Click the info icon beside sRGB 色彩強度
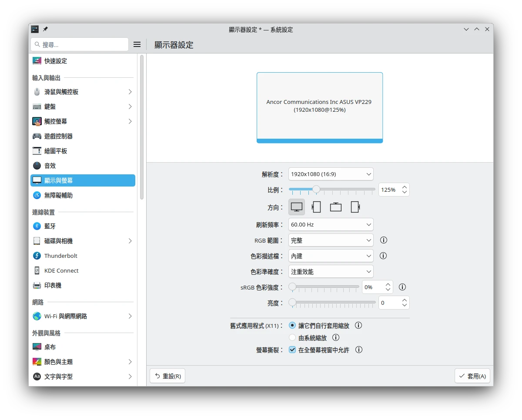The width and height of the screenshot is (522, 420). point(402,287)
